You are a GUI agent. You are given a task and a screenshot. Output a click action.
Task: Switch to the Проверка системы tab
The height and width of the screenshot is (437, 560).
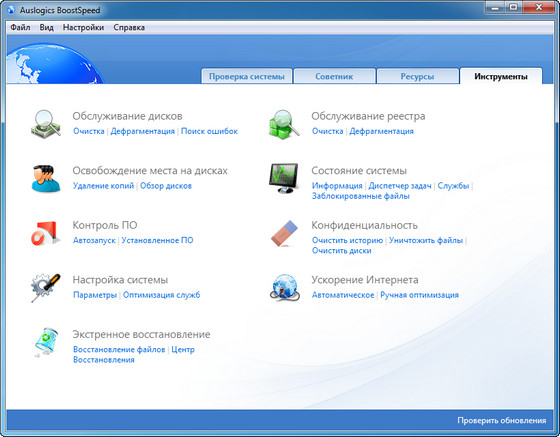tap(247, 76)
